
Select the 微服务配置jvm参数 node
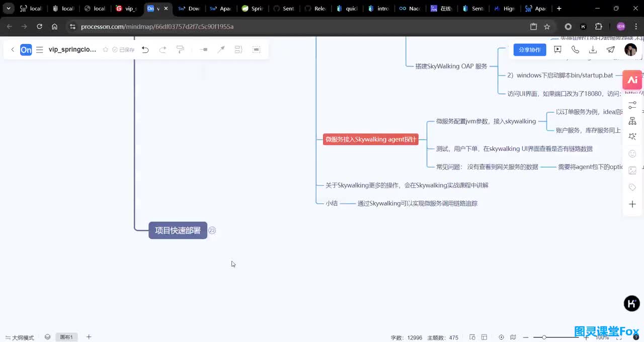click(x=486, y=121)
